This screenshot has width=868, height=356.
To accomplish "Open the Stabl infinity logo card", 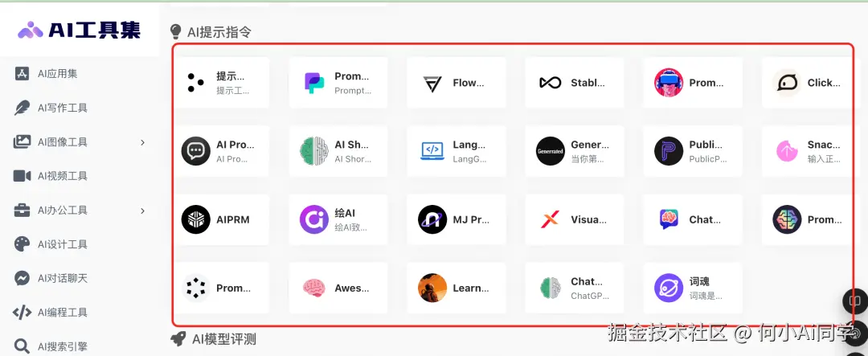I will (x=574, y=83).
